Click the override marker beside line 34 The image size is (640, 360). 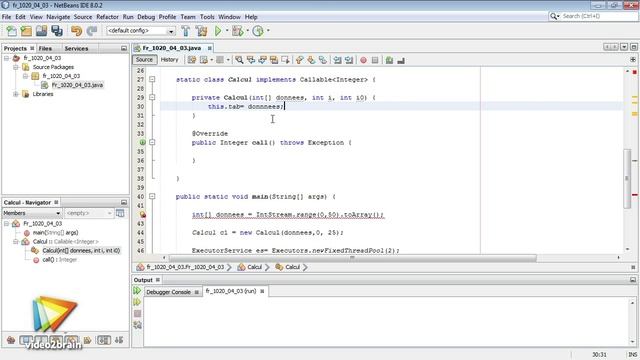pos(142,142)
